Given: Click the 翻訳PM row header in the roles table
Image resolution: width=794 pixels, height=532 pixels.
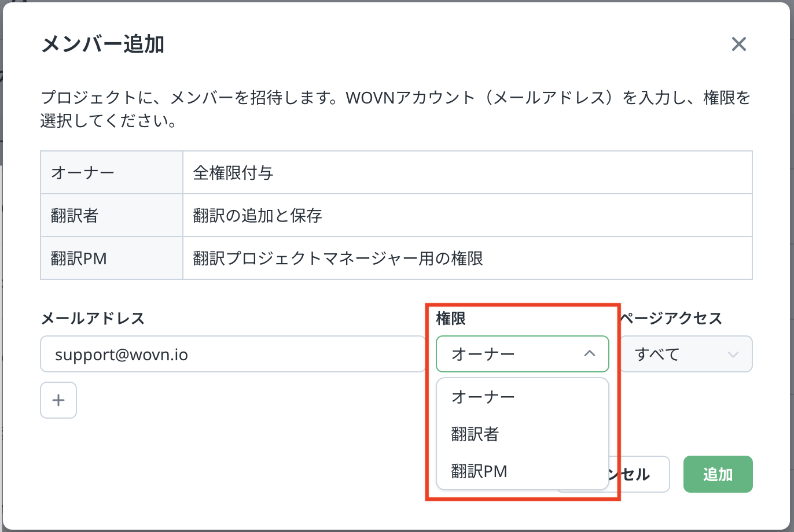Looking at the screenshot, I should click(x=79, y=258).
